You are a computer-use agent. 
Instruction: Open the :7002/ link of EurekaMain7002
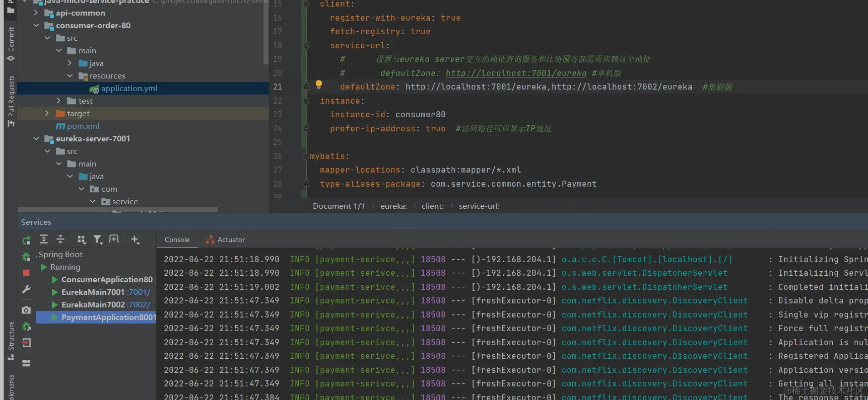tap(139, 305)
